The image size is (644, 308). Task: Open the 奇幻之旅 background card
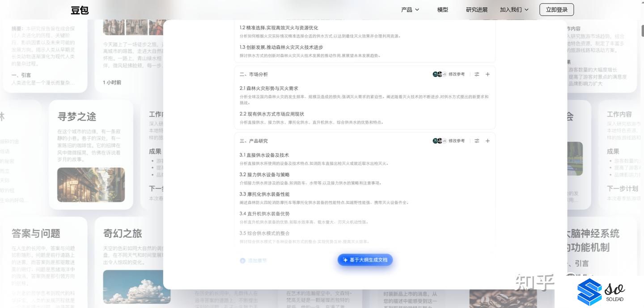[129, 262]
